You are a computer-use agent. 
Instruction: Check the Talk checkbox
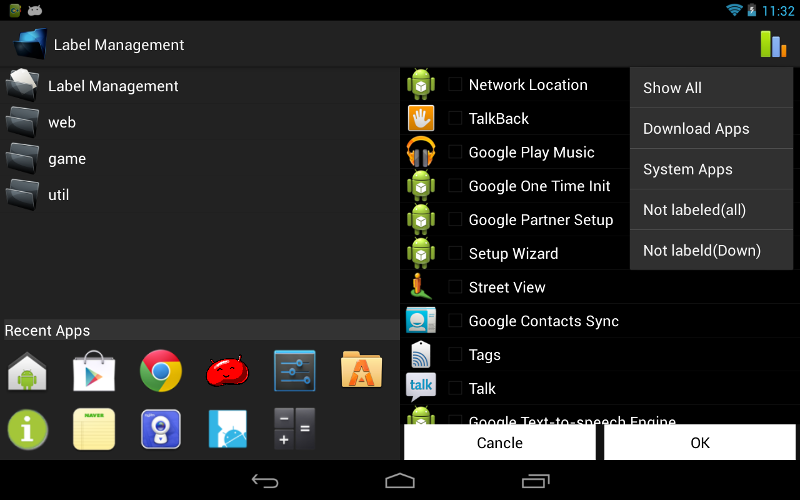click(x=455, y=388)
